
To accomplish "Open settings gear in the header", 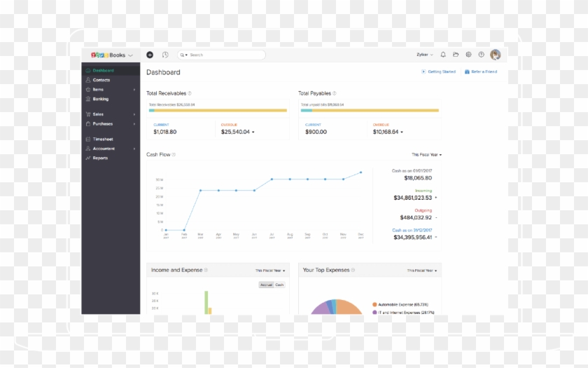I will tap(468, 55).
